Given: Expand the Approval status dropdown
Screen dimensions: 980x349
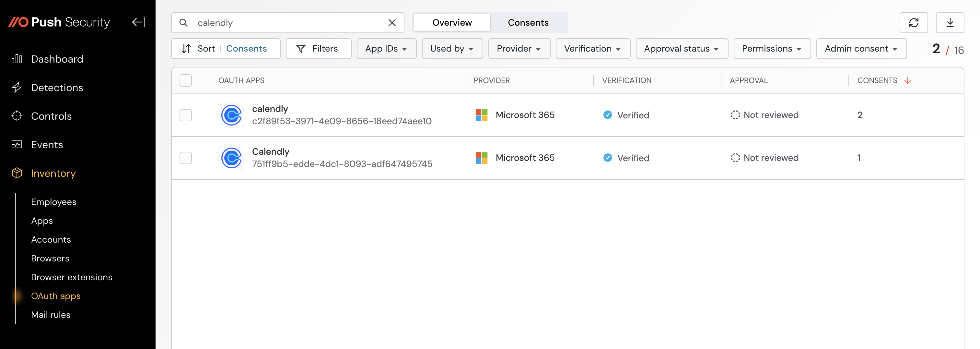Looking at the screenshot, I should [x=682, y=49].
